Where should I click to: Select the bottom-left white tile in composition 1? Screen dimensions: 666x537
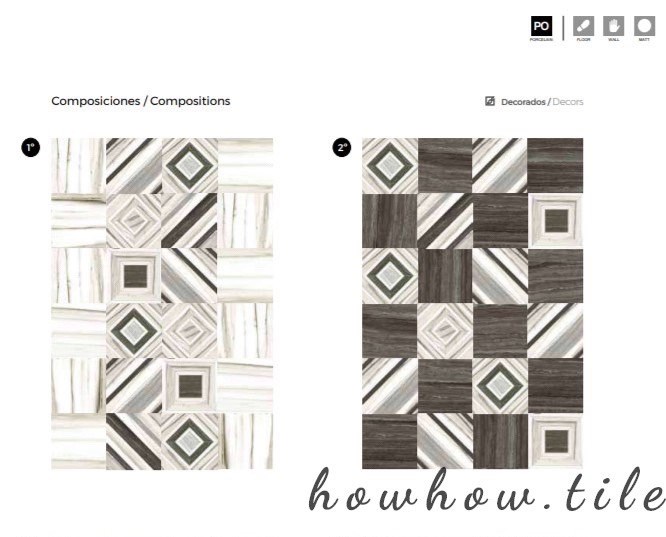[x=79, y=441]
